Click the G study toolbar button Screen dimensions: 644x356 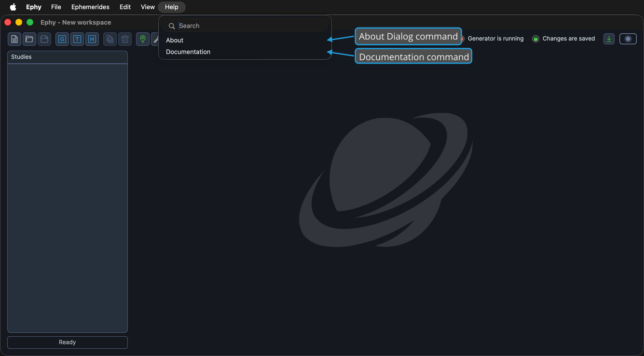click(x=62, y=39)
